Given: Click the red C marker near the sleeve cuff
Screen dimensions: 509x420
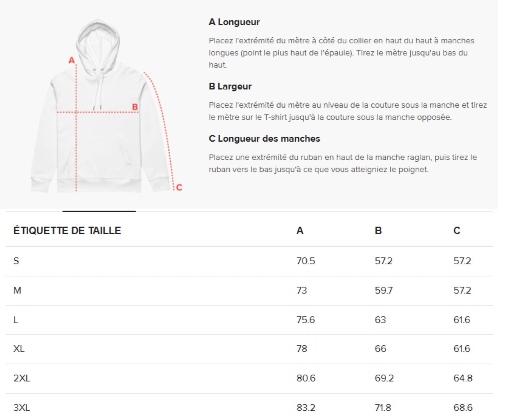Looking at the screenshot, I should point(179,187).
